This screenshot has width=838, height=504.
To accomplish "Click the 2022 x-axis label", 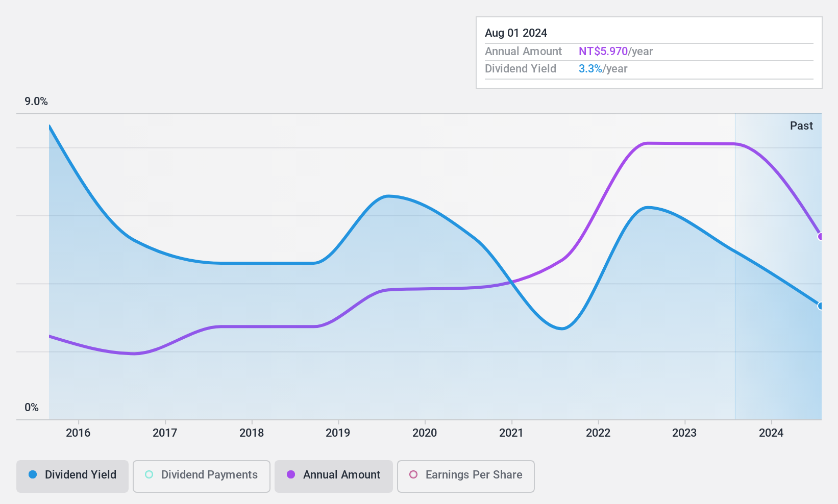I will coord(598,433).
